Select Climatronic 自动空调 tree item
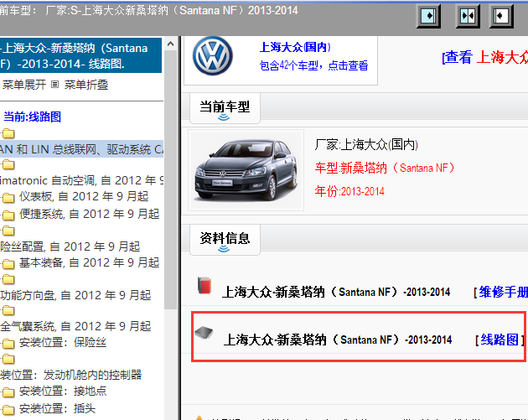Viewport: 528px width, 420px height. (81, 180)
